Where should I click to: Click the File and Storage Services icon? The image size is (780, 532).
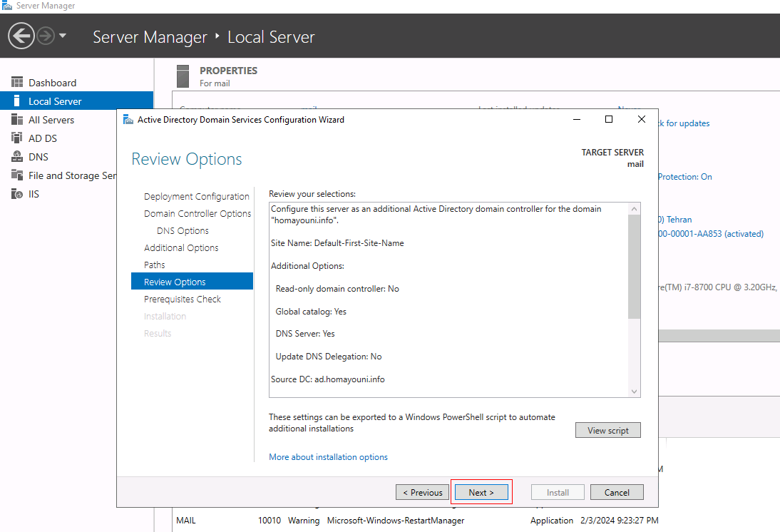coord(17,175)
